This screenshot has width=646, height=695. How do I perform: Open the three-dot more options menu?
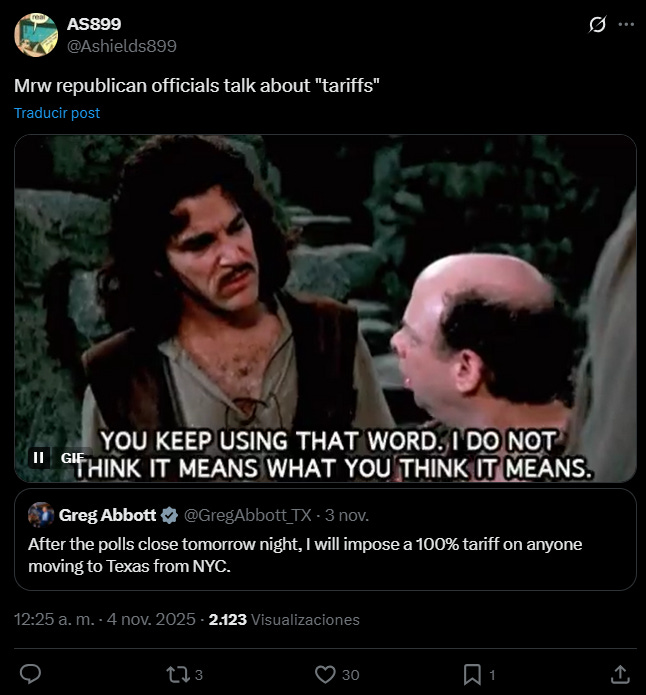(626, 24)
